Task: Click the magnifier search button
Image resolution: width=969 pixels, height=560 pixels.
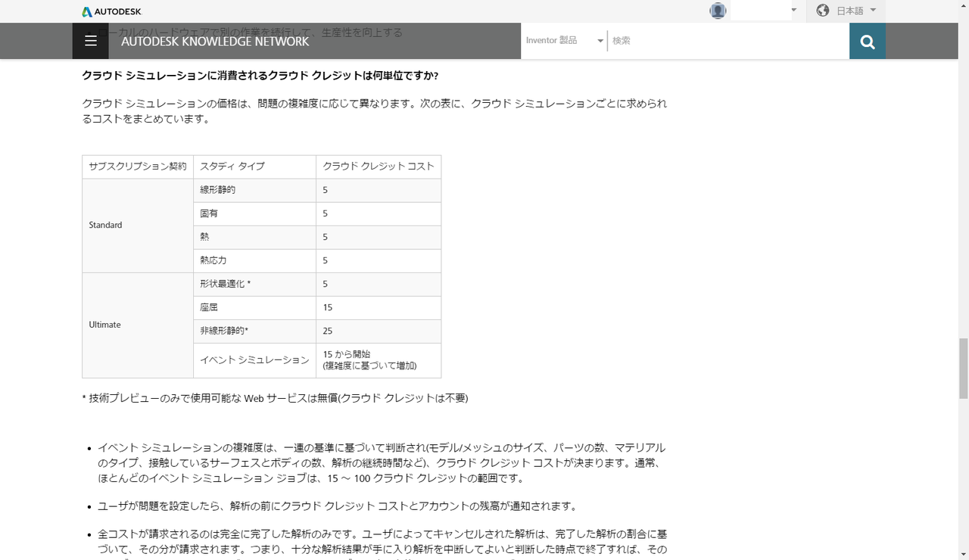Action: tap(868, 41)
